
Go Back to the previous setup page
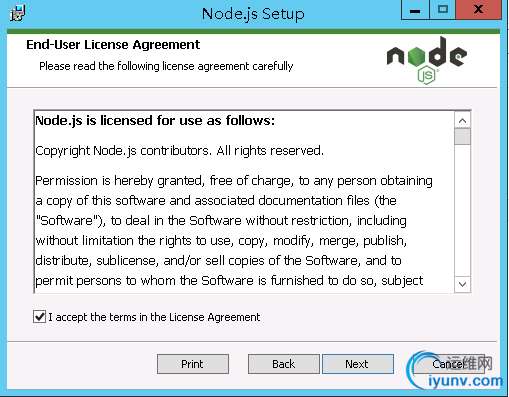283,364
